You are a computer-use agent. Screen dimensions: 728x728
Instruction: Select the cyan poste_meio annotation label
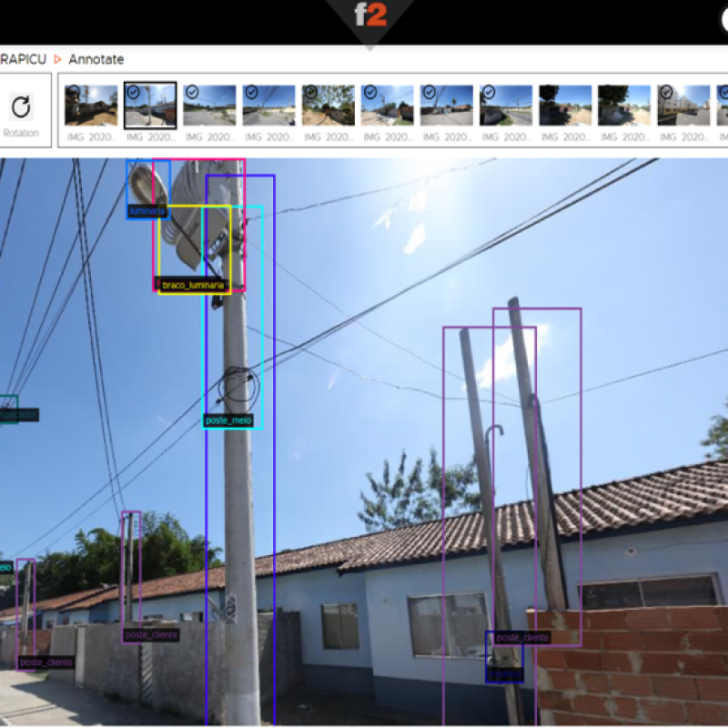click(x=227, y=420)
